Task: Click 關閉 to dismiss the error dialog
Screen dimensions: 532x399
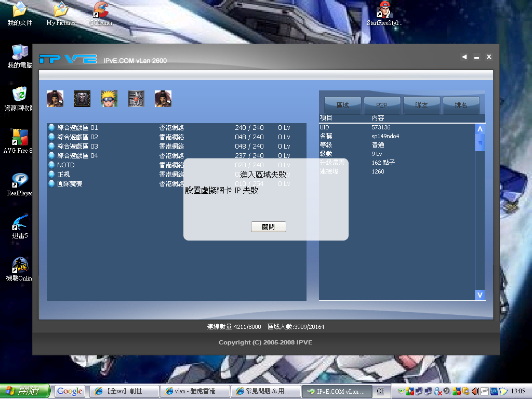Action: (268, 227)
